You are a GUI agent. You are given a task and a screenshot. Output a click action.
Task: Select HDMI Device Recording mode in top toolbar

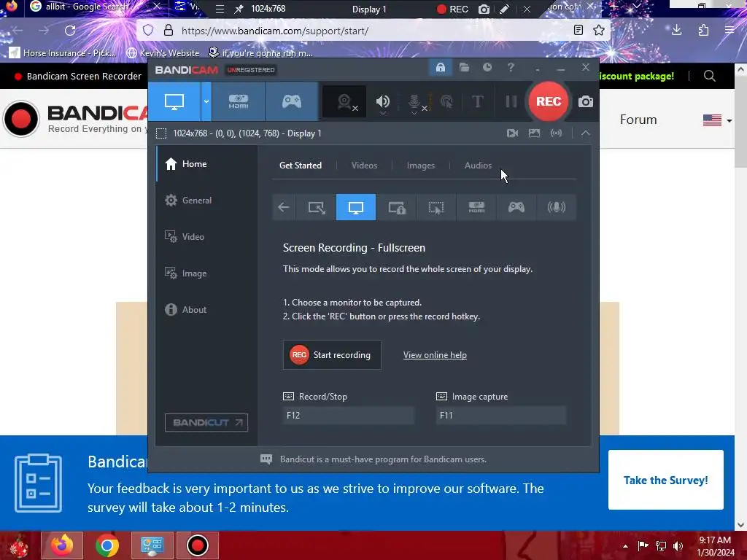(x=239, y=101)
